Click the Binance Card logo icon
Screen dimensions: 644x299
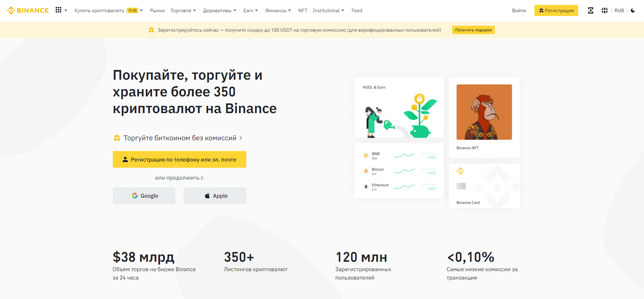coord(461,171)
